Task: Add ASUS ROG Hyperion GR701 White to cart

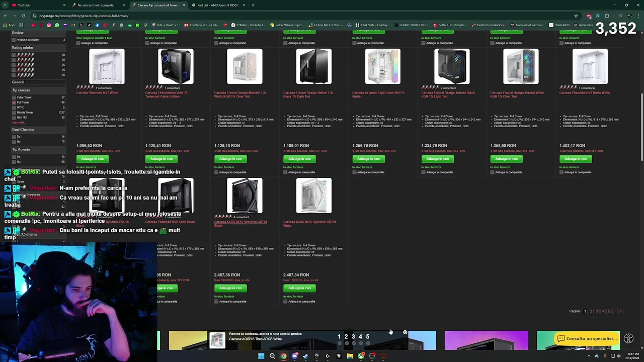Action: click(x=300, y=288)
